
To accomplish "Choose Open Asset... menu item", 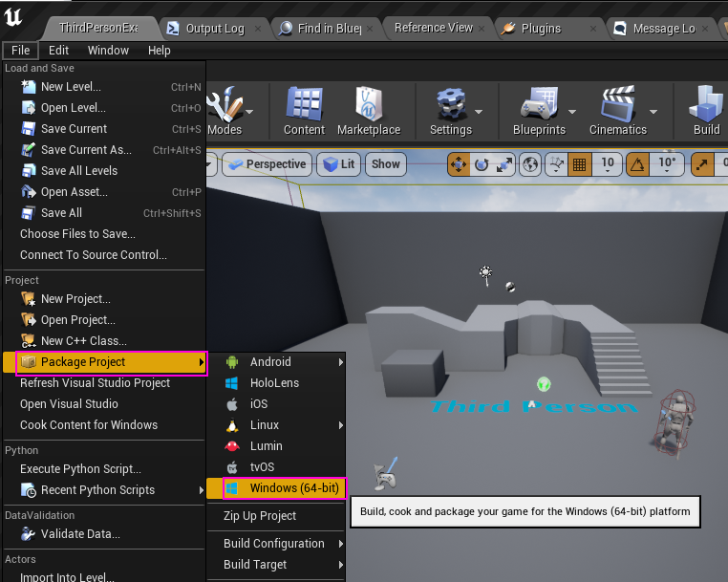I will [x=104, y=192].
